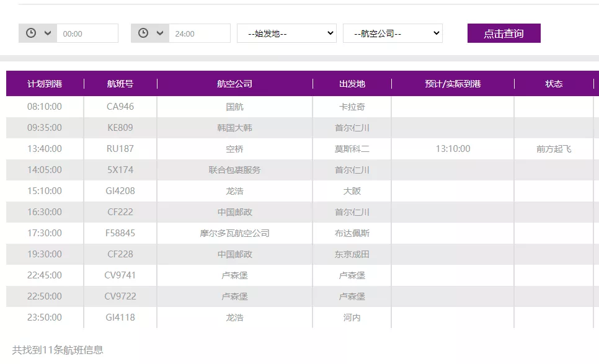Click the 共找到11条航班信息 result count text
Viewport: 599px width, 364px height.
[58, 350]
